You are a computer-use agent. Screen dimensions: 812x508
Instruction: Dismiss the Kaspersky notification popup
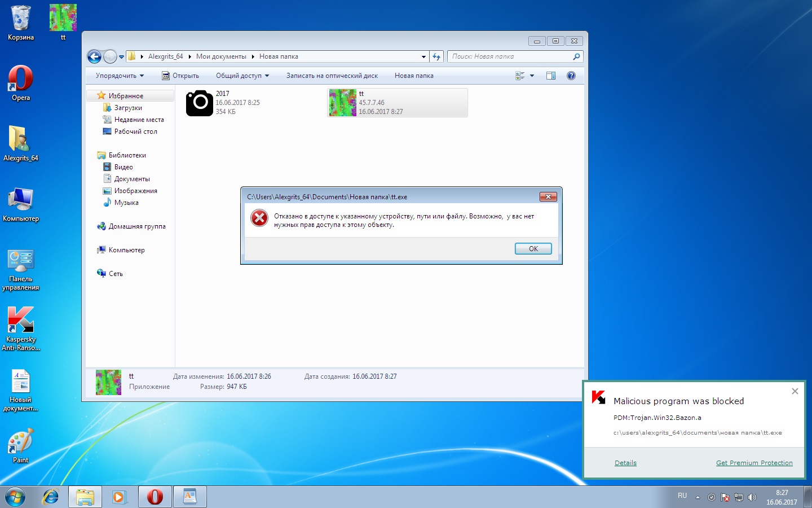795,391
